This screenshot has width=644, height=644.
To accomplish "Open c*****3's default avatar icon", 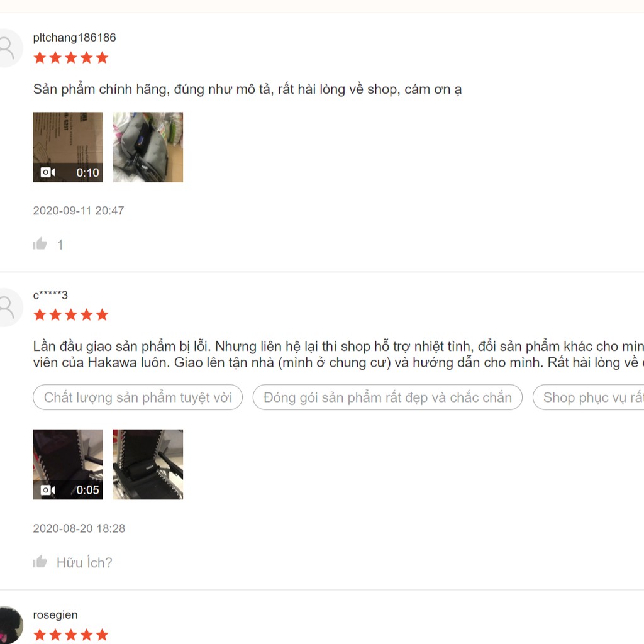I will point(8,307).
